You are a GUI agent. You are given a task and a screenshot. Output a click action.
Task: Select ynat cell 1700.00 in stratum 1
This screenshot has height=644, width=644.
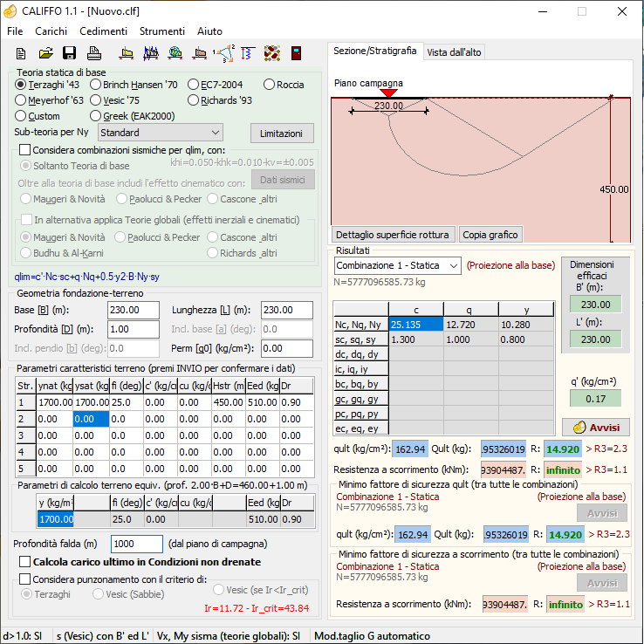55,402
